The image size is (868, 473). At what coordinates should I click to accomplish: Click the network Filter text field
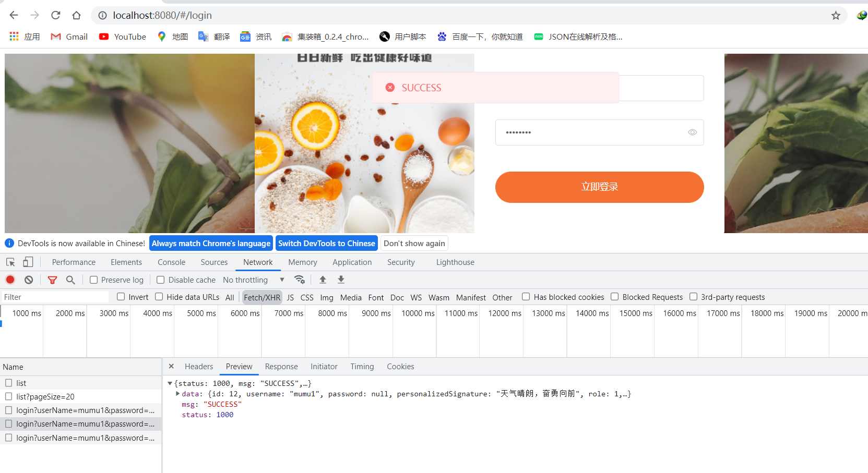point(55,297)
